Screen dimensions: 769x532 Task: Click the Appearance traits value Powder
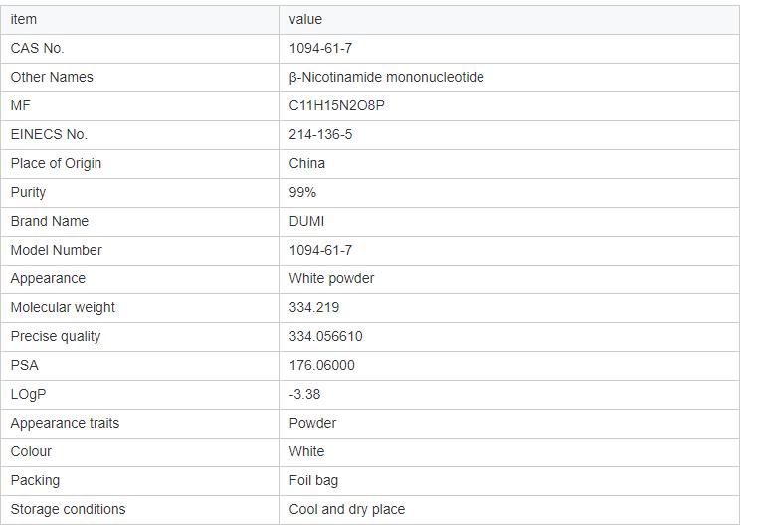click(x=312, y=423)
